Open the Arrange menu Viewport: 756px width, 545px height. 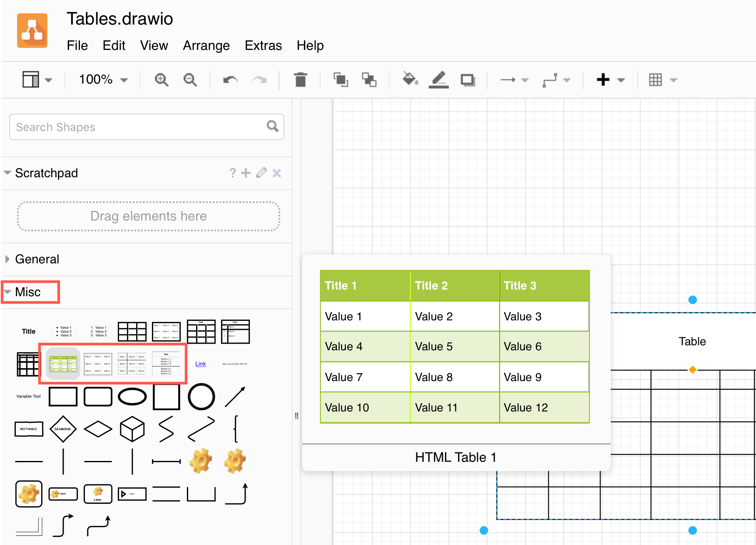coord(206,46)
